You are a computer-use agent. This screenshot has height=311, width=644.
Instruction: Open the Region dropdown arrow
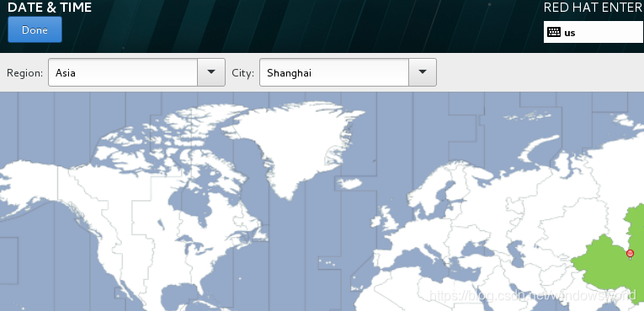pos(211,72)
